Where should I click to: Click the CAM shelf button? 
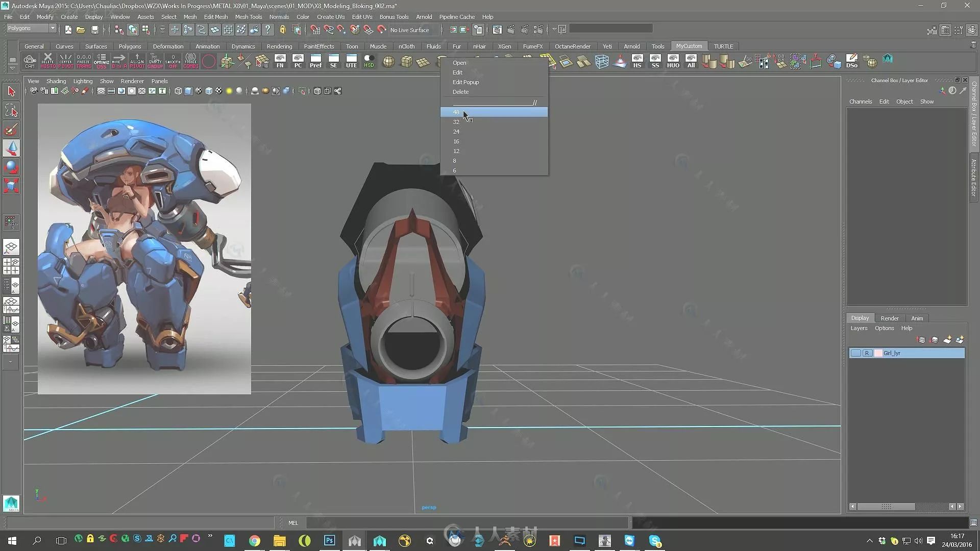[x=30, y=61]
